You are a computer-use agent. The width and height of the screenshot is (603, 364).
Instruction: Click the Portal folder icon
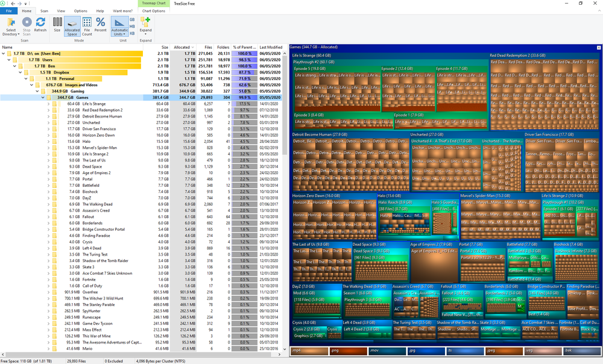54,179
